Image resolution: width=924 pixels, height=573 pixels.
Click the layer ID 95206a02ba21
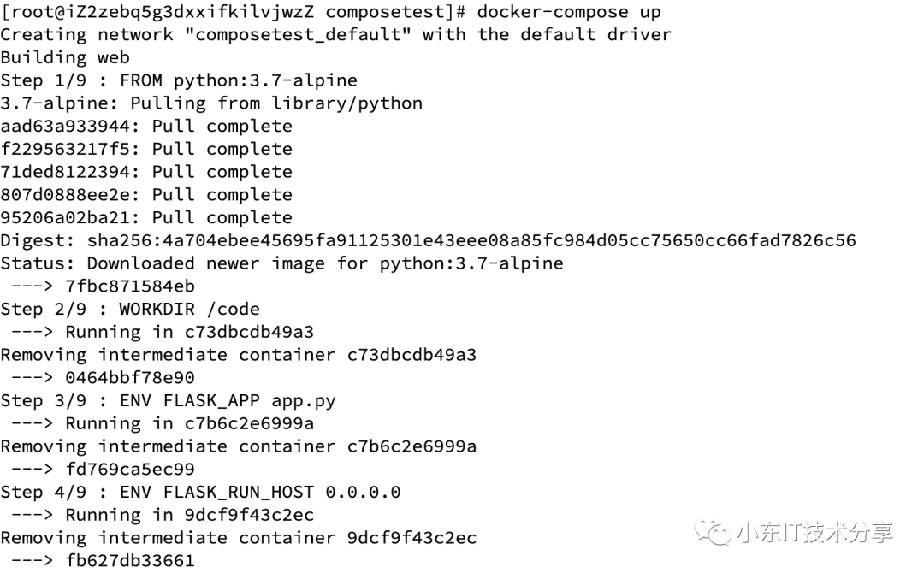click(x=70, y=217)
